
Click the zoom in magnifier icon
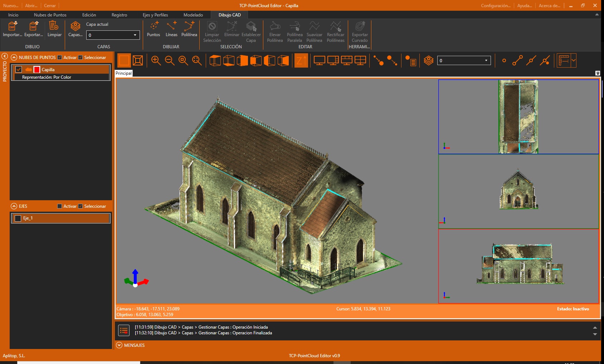156,60
